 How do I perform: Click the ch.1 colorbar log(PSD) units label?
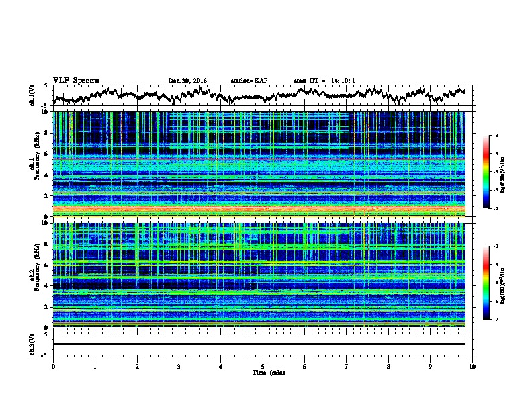pos(503,175)
